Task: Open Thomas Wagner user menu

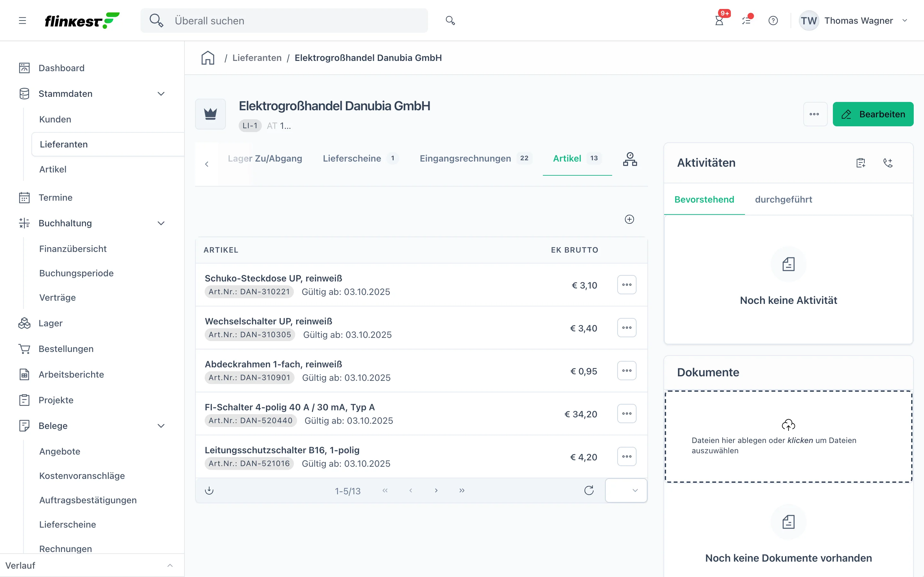Action: 854,21
